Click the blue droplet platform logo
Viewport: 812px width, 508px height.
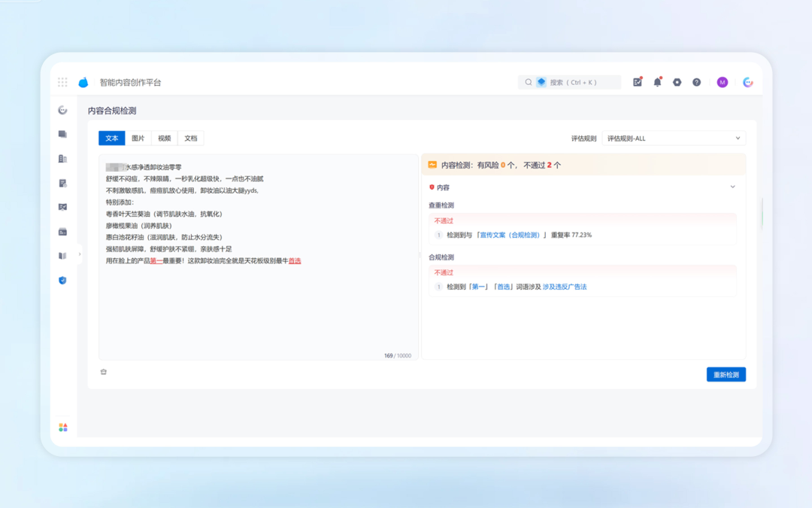[83, 82]
